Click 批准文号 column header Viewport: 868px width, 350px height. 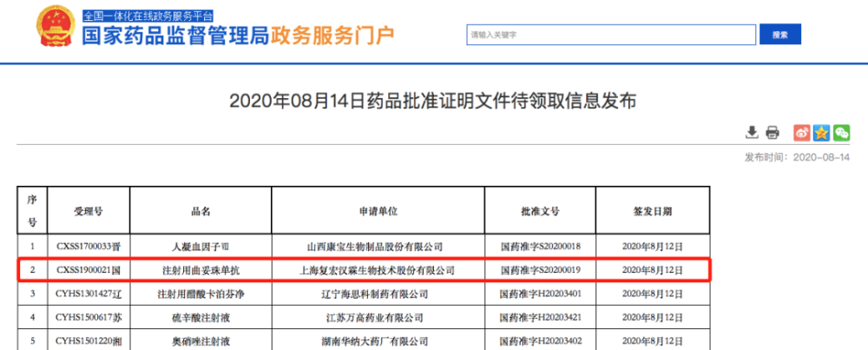540,211
